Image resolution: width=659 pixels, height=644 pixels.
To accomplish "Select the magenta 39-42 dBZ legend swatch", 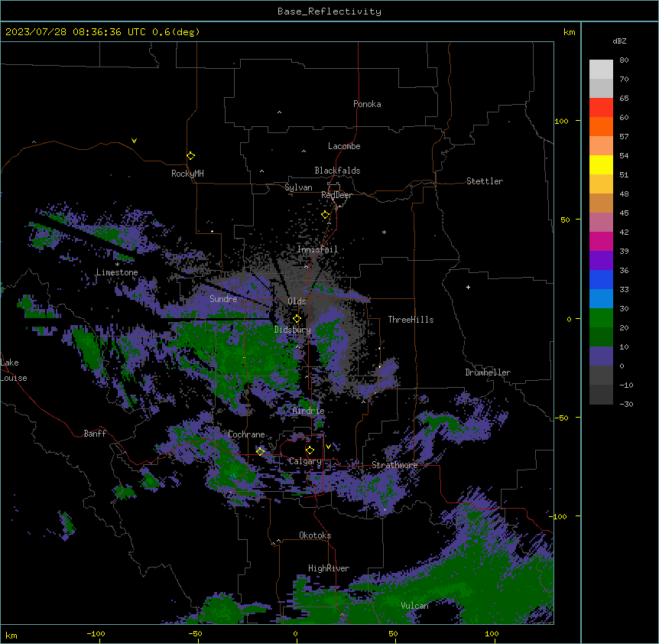I will tap(601, 241).
